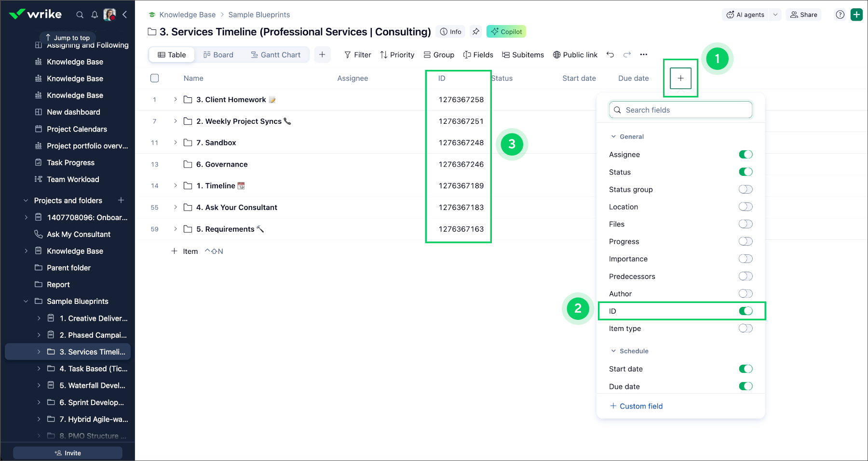Expand the 2. Weekly Project Syncs row
The width and height of the screenshot is (868, 461).
coord(176,121)
